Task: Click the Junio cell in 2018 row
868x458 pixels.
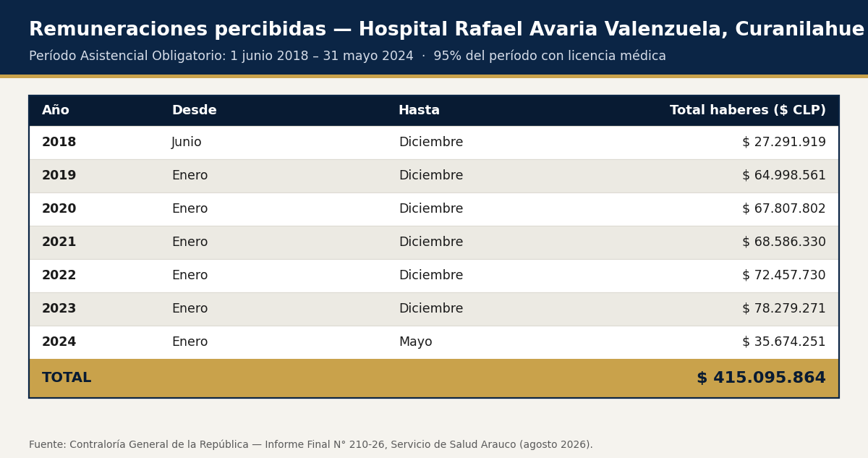Action: 187,143
